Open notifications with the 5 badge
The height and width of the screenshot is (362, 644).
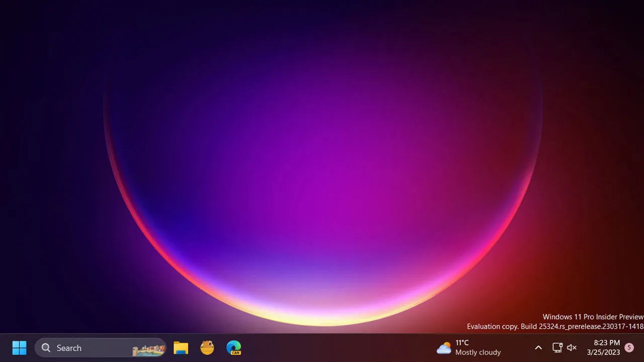pyautogui.click(x=629, y=347)
